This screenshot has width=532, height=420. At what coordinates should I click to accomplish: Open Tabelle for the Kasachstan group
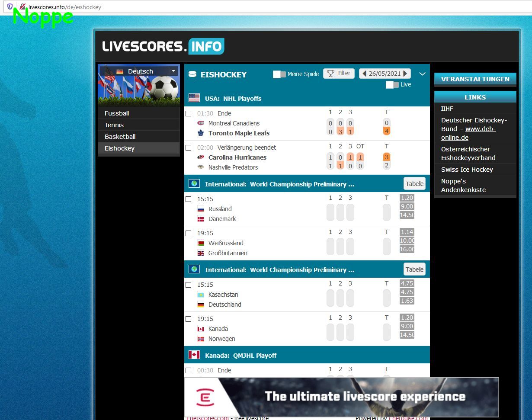tap(414, 269)
